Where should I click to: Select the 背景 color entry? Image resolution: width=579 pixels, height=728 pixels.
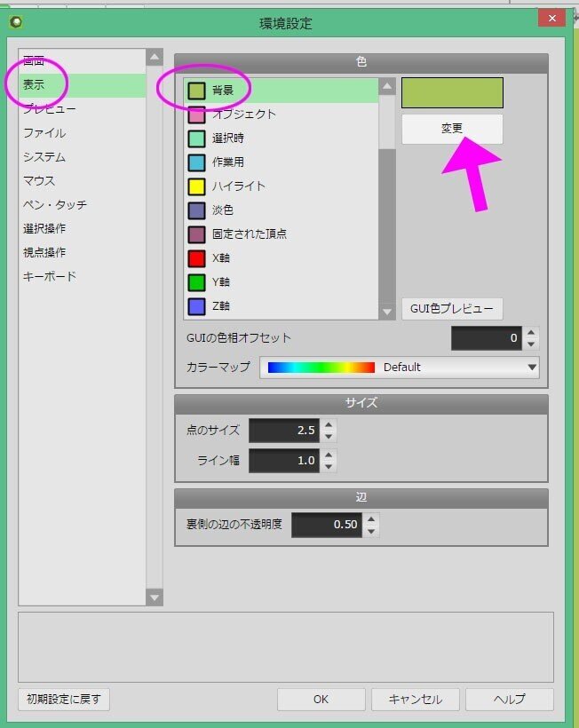coord(281,90)
